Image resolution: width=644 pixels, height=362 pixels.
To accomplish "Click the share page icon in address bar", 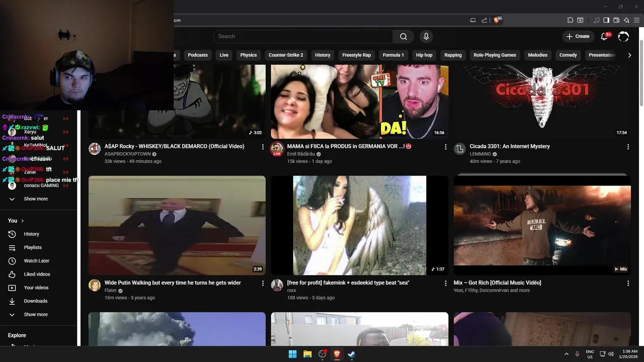I will coord(484,20).
